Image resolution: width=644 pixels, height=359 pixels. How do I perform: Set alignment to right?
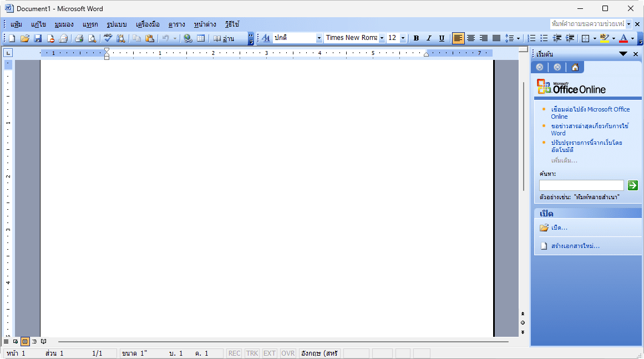(x=483, y=38)
